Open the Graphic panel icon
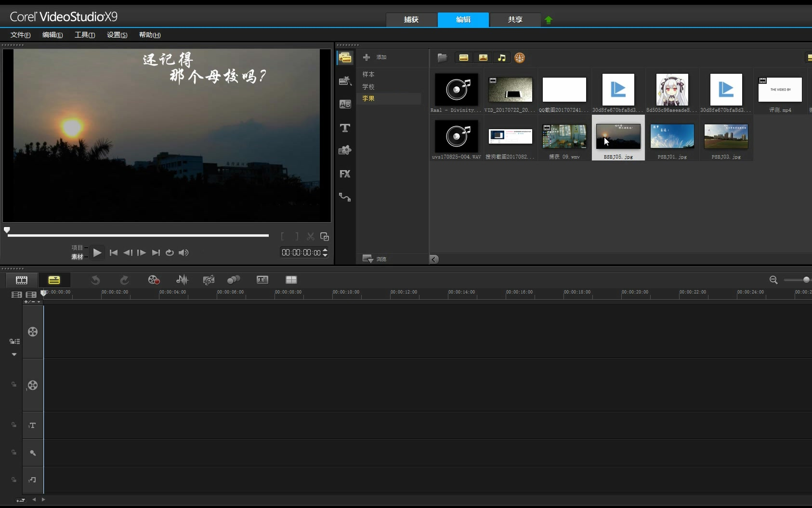The width and height of the screenshot is (812, 508). (345, 150)
